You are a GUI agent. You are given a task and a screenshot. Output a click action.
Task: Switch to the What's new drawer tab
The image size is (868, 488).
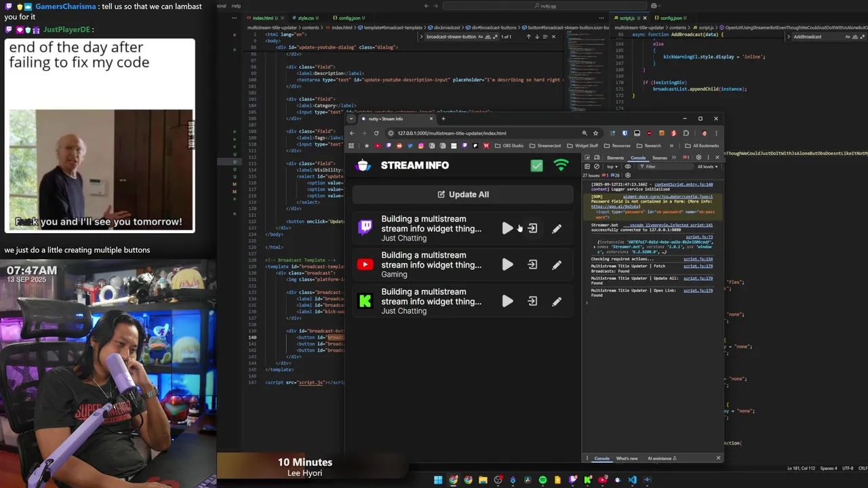point(627,458)
